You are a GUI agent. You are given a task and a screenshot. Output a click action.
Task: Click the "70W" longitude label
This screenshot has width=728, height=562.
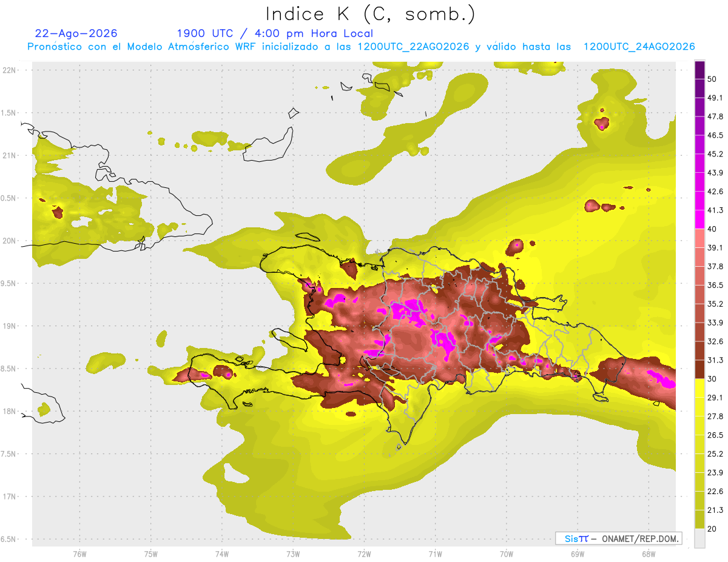pyautogui.click(x=506, y=554)
